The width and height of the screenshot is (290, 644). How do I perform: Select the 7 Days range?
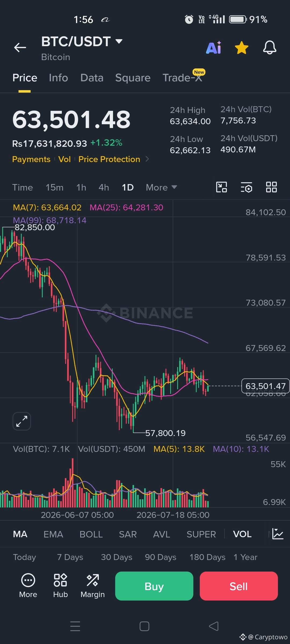70,557
